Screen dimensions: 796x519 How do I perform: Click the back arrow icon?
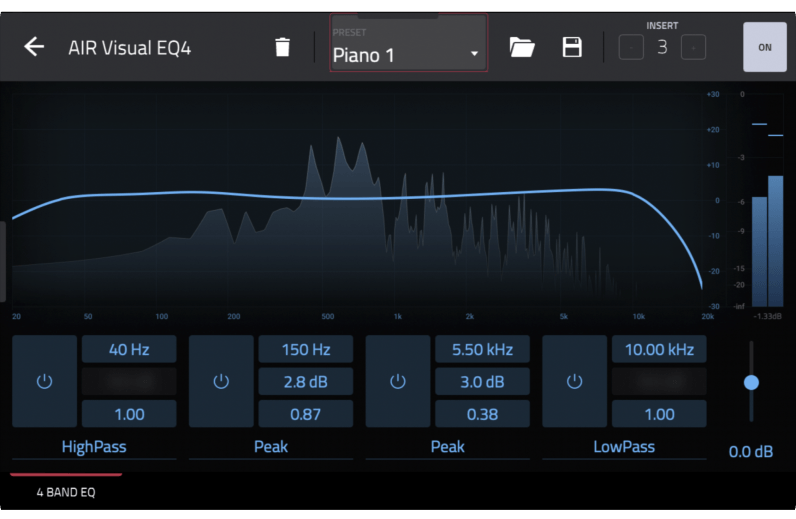coord(34,47)
